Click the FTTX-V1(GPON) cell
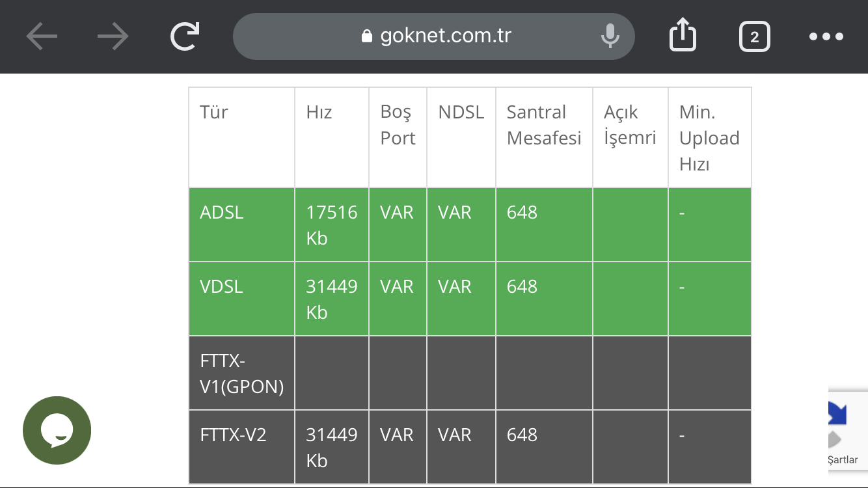Screen dimensions: 868x488 pos(241,373)
